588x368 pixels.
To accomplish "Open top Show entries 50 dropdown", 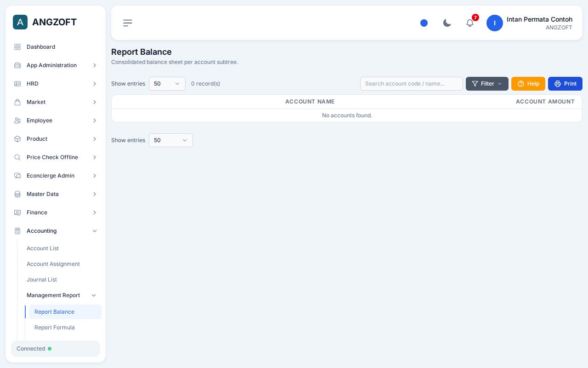I will coord(167,84).
